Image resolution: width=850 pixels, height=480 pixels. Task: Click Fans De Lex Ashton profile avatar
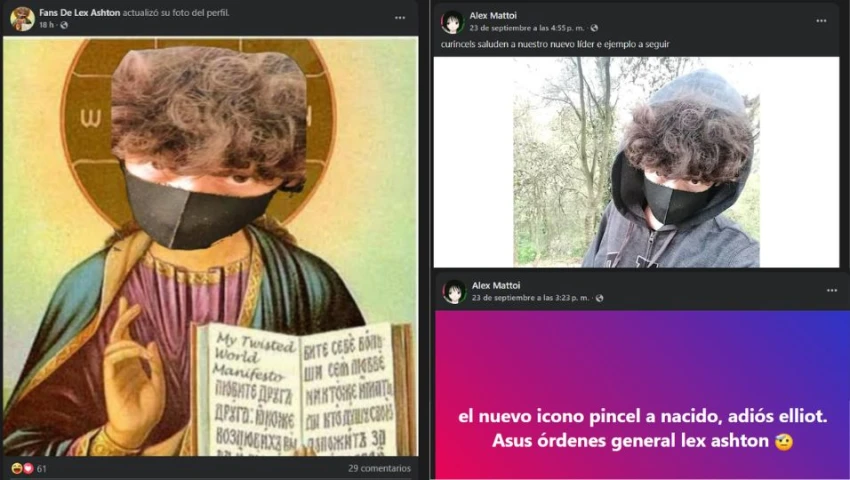coord(22,18)
